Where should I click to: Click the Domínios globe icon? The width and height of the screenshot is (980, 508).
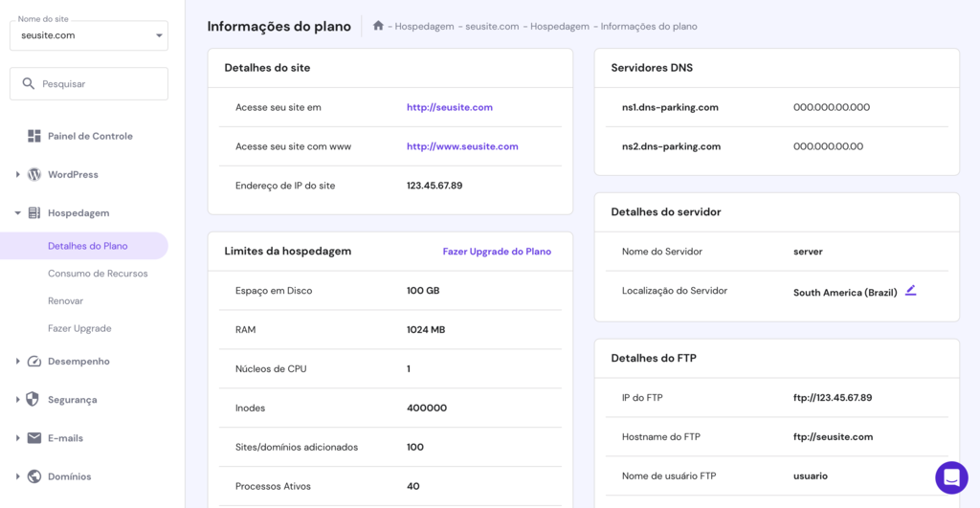tap(34, 476)
